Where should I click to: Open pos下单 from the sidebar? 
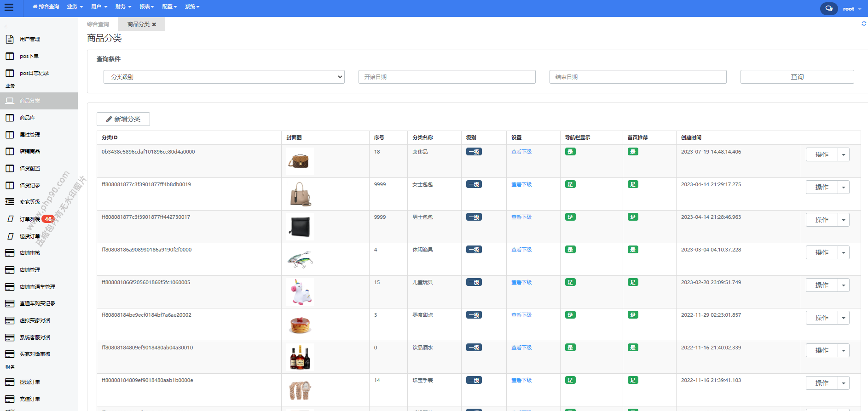click(x=29, y=56)
